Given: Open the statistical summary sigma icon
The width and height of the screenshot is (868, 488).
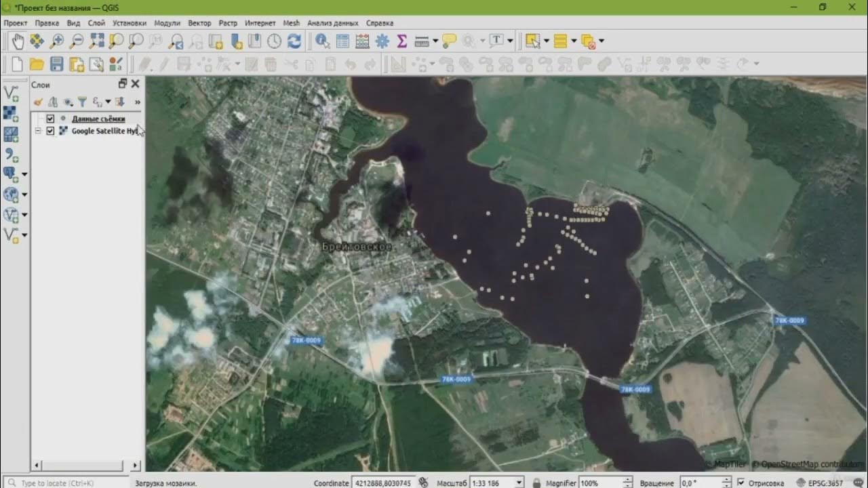Looking at the screenshot, I should 402,41.
